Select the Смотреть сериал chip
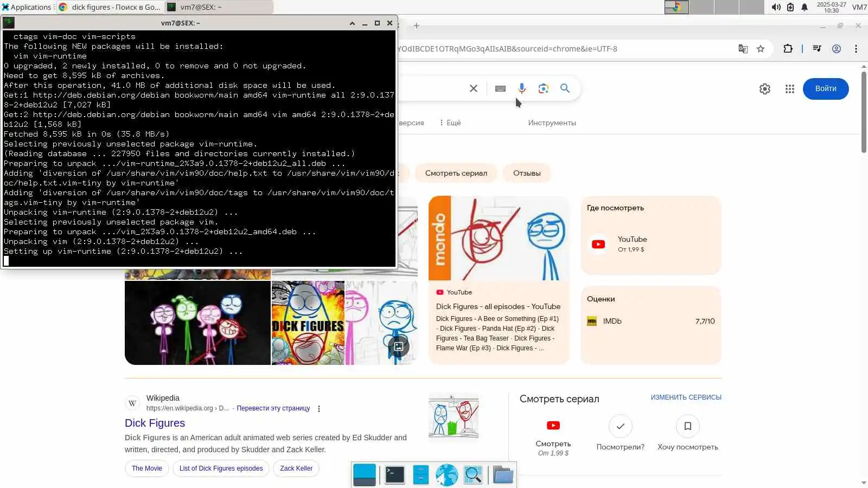 (456, 174)
